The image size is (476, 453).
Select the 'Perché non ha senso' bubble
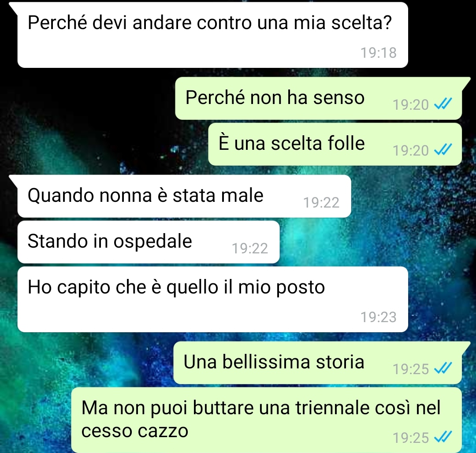coord(319,98)
